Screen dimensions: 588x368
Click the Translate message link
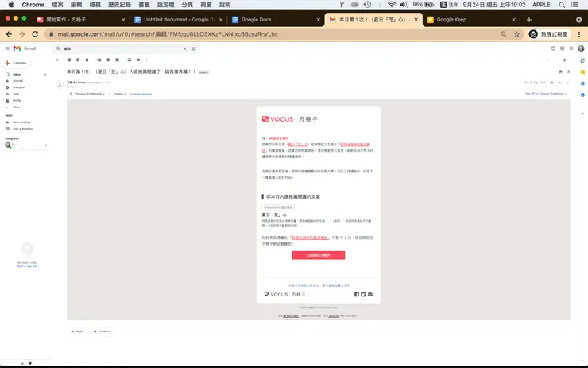(141, 94)
